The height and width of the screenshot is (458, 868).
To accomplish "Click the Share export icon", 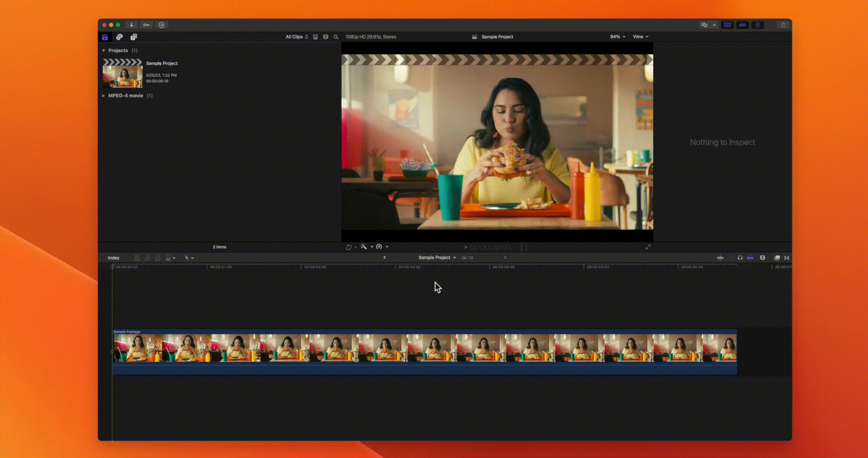I will tap(783, 25).
